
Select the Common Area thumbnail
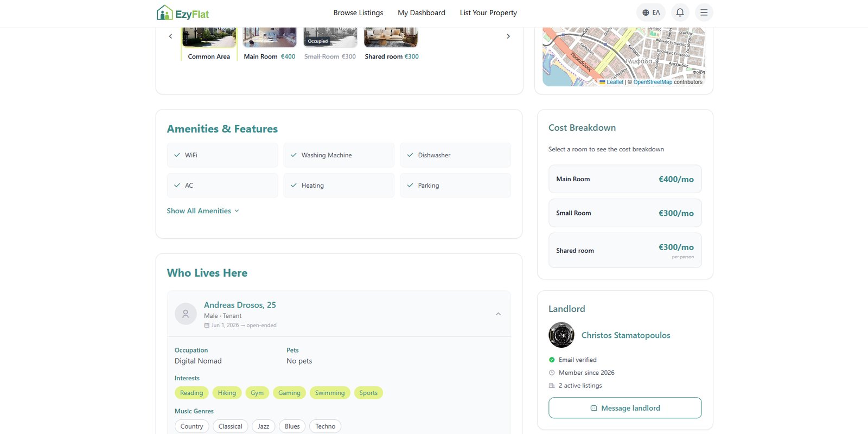click(209, 44)
